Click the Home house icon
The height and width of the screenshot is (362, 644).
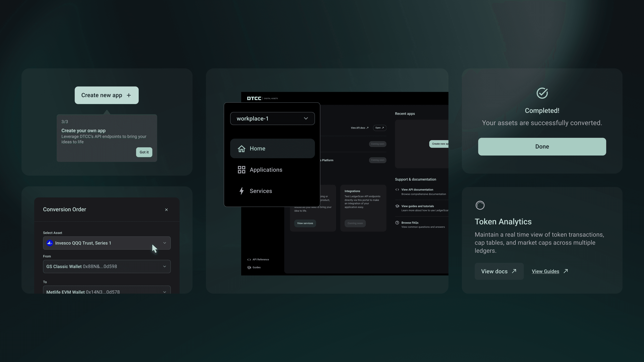pyautogui.click(x=241, y=149)
